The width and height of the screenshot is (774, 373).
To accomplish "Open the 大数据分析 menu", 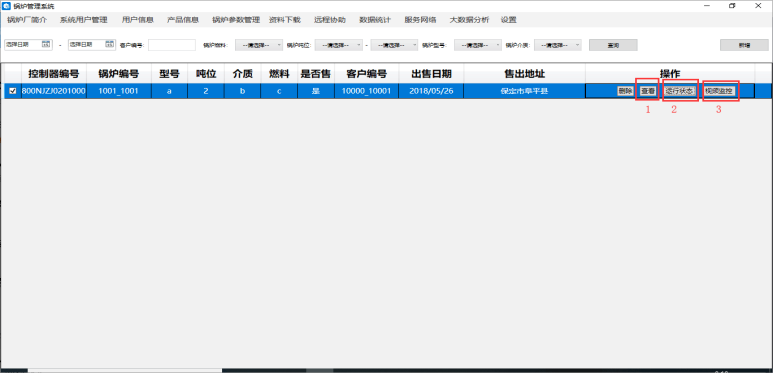I will (x=469, y=20).
